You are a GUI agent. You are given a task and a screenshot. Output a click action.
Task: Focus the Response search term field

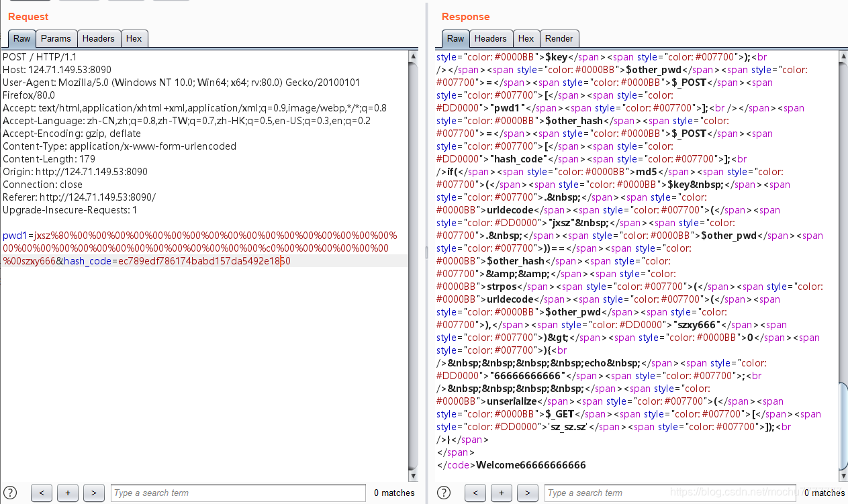670,493
